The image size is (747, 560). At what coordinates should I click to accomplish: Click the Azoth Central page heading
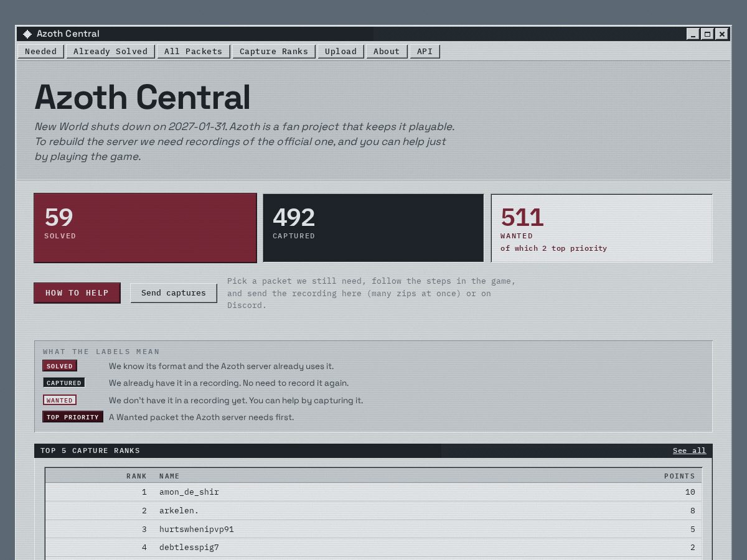pyautogui.click(x=143, y=97)
